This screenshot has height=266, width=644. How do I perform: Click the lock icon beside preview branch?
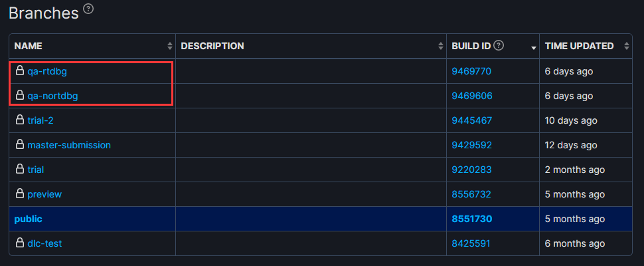pos(19,194)
